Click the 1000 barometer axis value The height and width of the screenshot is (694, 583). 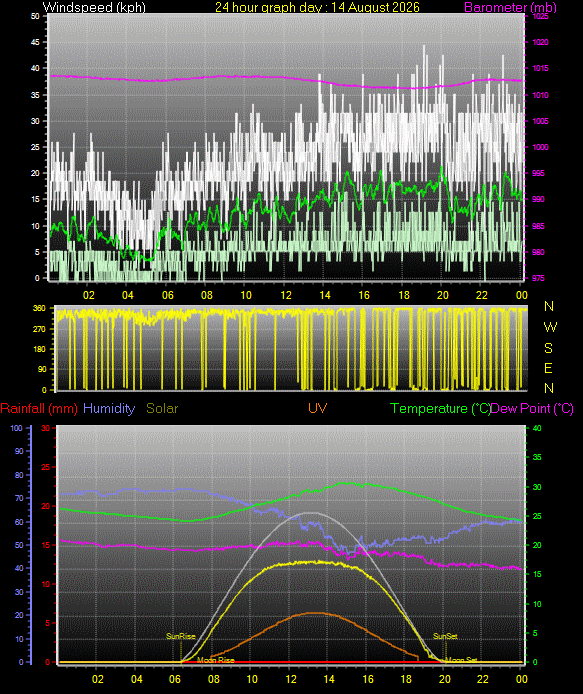pos(540,147)
